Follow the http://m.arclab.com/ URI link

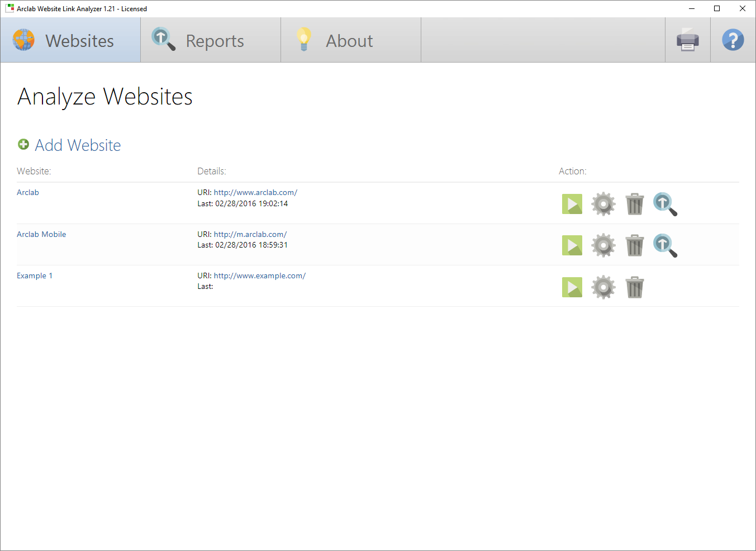(x=250, y=235)
